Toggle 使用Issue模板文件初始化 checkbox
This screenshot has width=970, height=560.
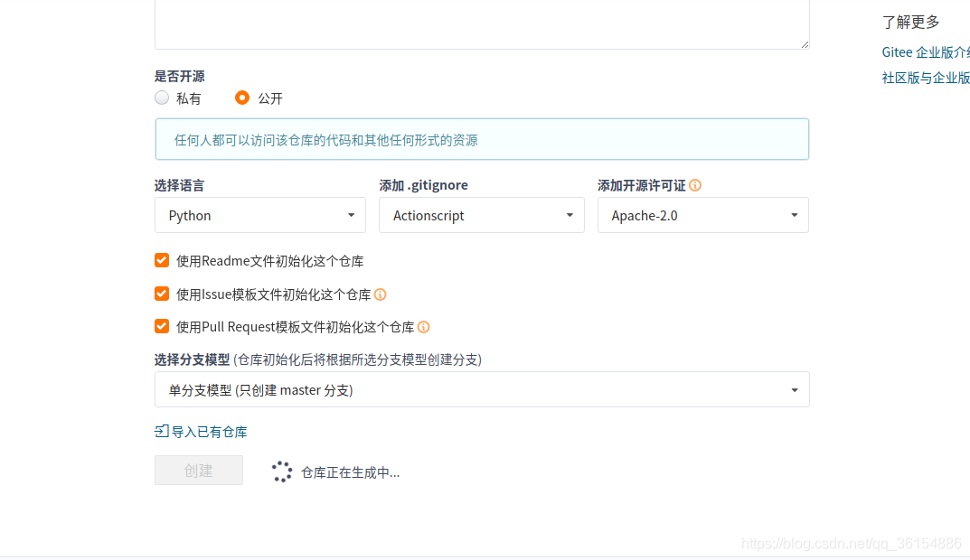(162, 294)
